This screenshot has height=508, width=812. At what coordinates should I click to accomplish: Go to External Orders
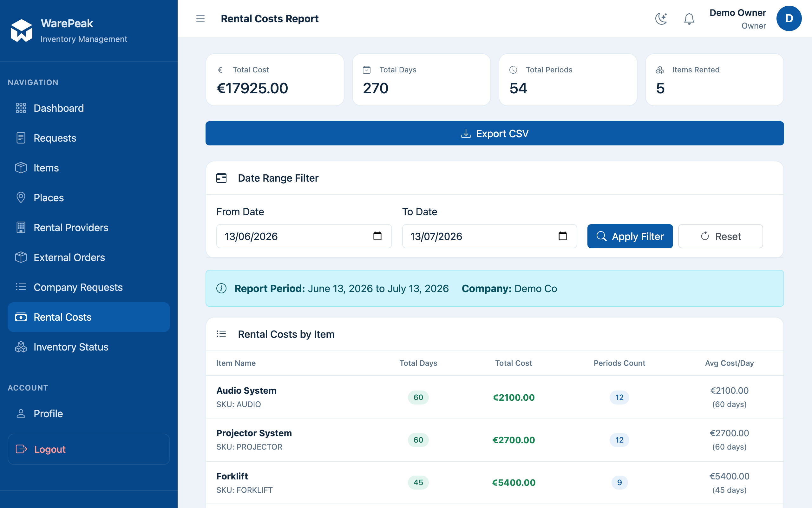(88, 257)
